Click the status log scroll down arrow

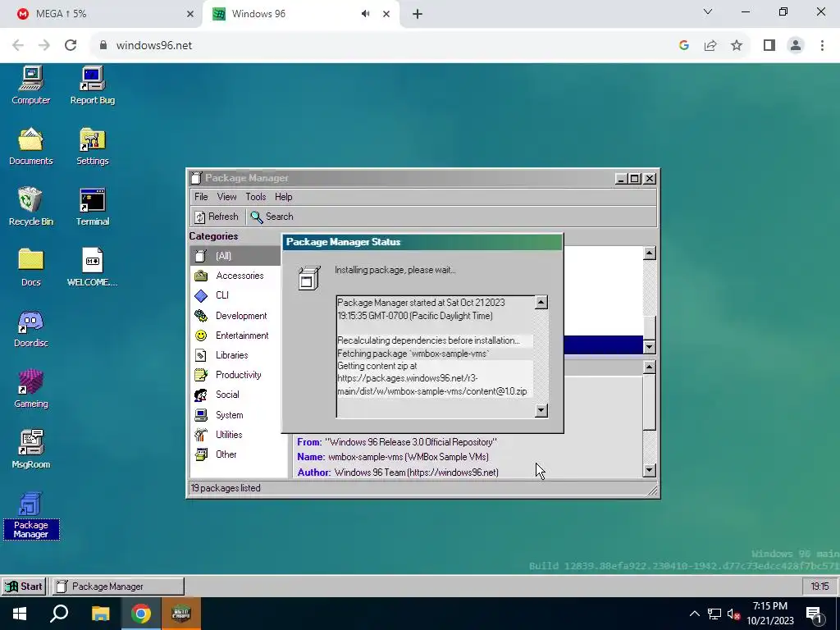[x=541, y=410]
